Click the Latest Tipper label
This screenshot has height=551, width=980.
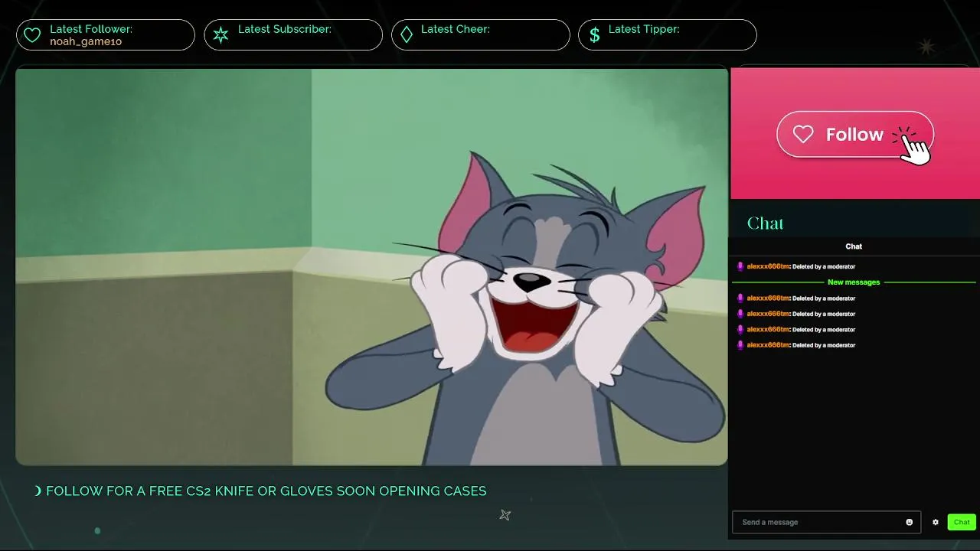644,29
